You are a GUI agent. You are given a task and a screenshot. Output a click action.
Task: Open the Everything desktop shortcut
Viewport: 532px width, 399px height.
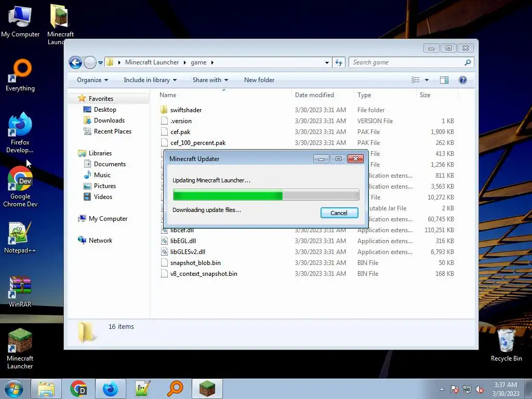pyautogui.click(x=20, y=75)
